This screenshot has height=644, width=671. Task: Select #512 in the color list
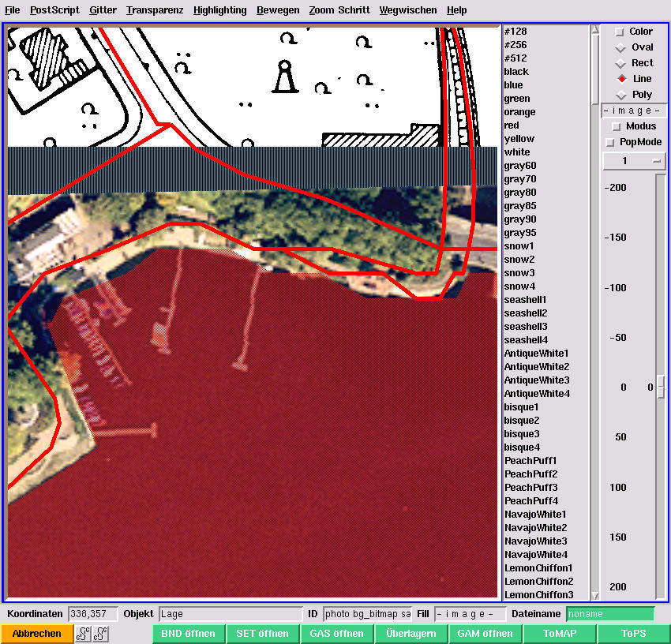click(x=515, y=58)
